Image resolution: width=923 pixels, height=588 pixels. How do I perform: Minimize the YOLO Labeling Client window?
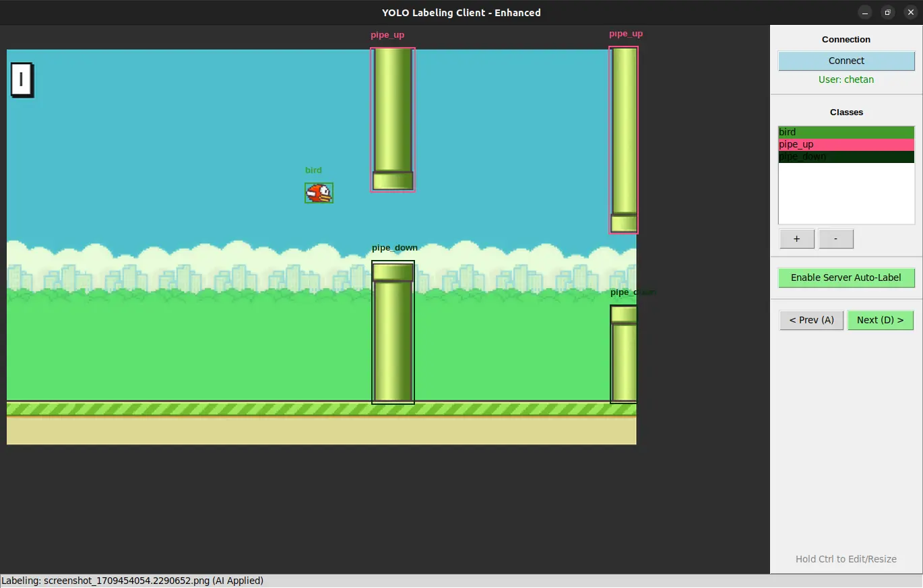point(865,12)
